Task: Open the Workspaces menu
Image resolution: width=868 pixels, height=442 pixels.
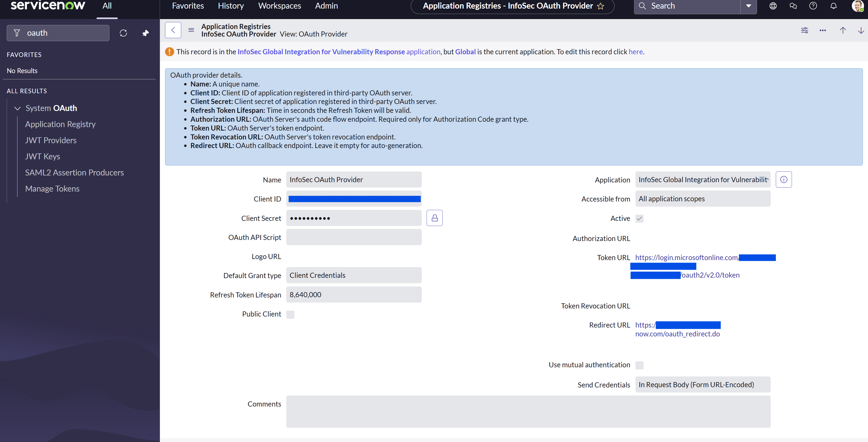Action: click(x=280, y=6)
